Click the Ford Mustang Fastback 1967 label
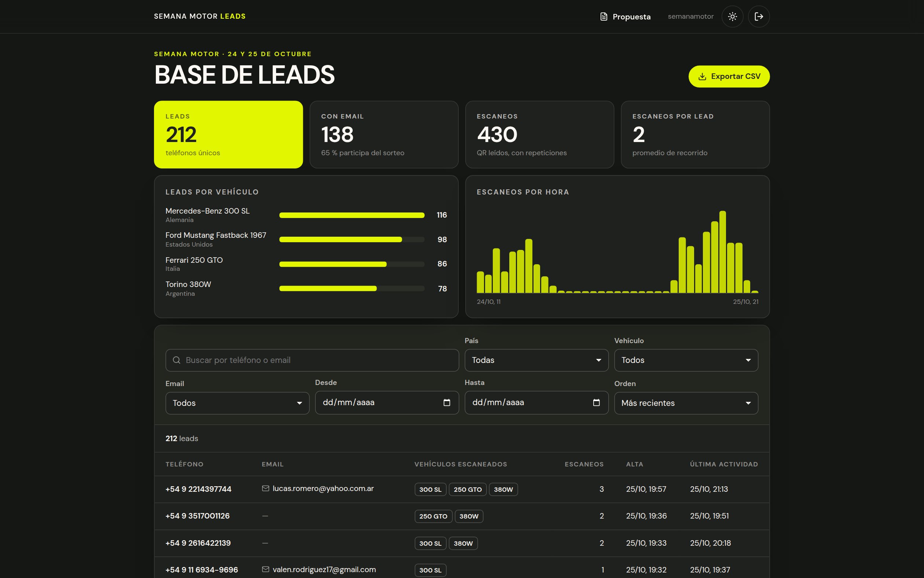Viewport: 924px width, 578px height. coord(216,235)
